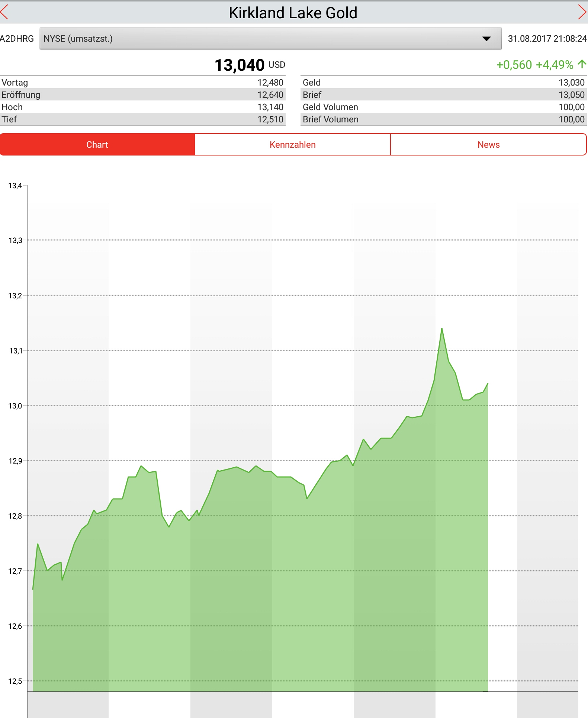Screen dimensions: 588x718
Task: Click the Geld Volumen label
Action: click(331, 107)
